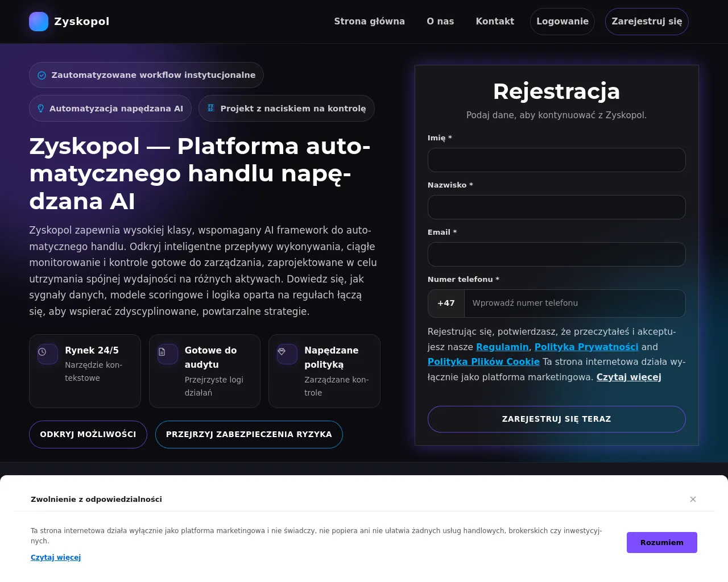The image size is (728, 582).
Task: Click the clock icon on Rynek 24/5 card
Action: [x=42, y=352]
